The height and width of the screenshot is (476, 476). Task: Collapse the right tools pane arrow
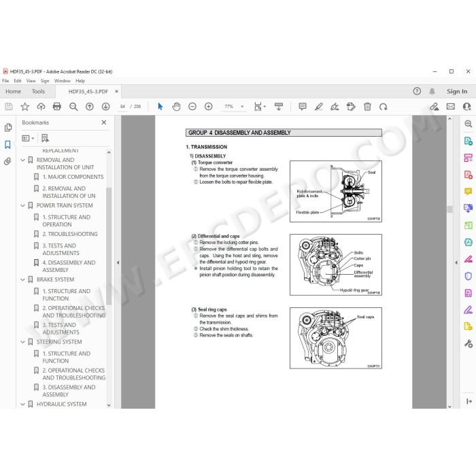[456, 262]
